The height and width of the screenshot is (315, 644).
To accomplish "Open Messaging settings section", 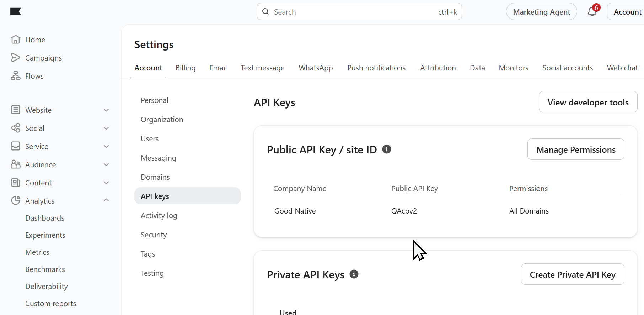I will (x=159, y=158).
